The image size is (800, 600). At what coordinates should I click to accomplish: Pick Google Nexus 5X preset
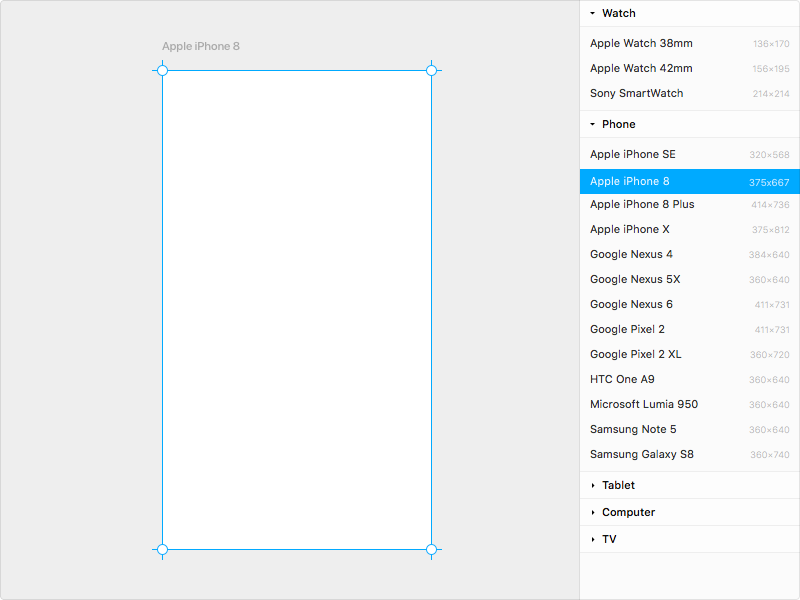[x=690, y=279]
